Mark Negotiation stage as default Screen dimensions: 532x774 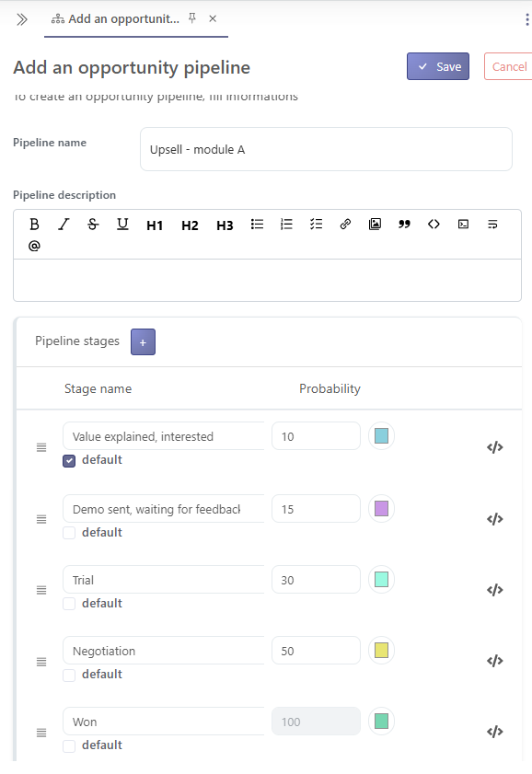click(69, 676)
